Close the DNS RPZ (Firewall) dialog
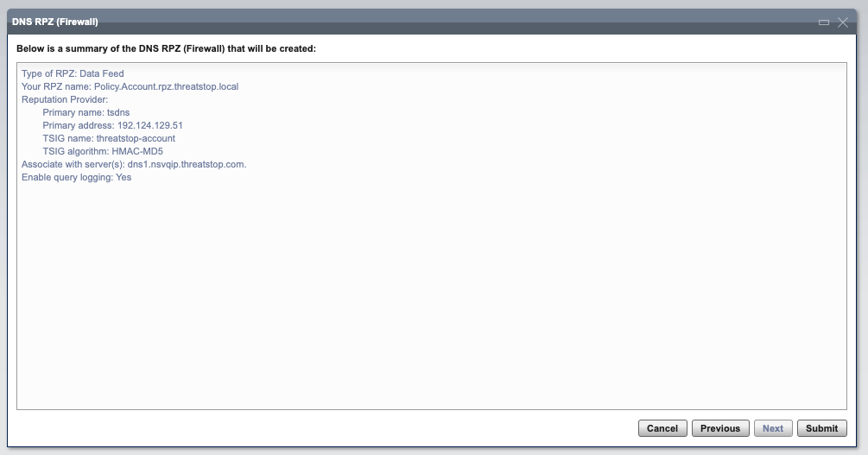The width and height of the screenshot is (868, 455). (x=843, y=22)
